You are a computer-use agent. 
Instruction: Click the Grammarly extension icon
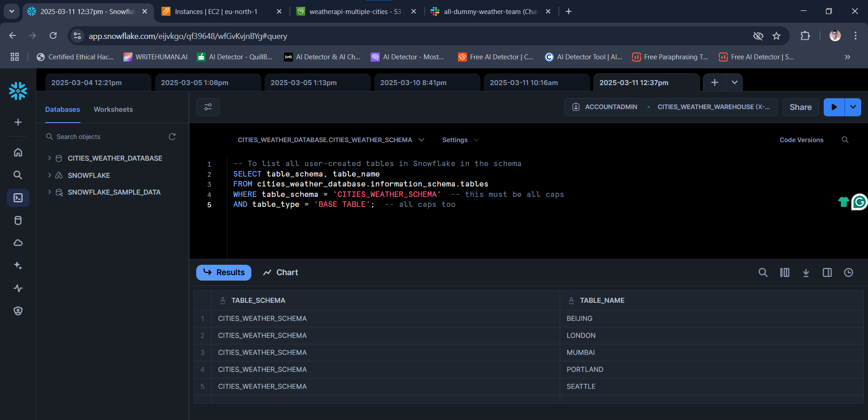point(860,202)
